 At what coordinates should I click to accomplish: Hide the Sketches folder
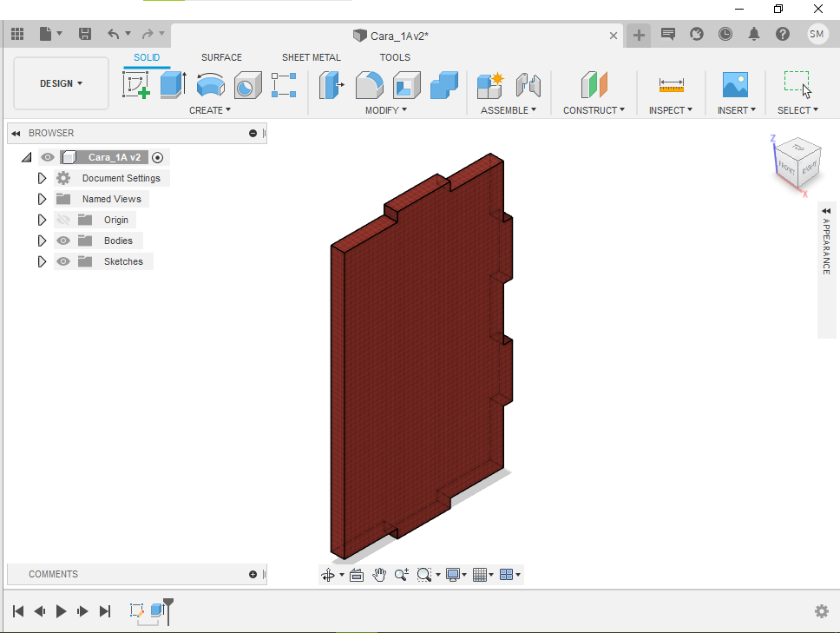click(63, 261)
